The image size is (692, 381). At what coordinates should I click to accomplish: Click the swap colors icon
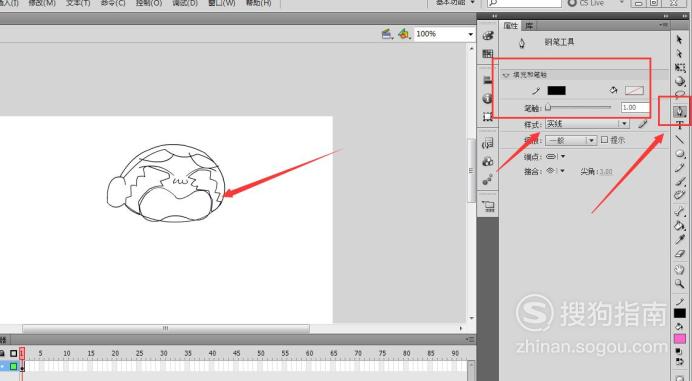click(x=679, y=362)
